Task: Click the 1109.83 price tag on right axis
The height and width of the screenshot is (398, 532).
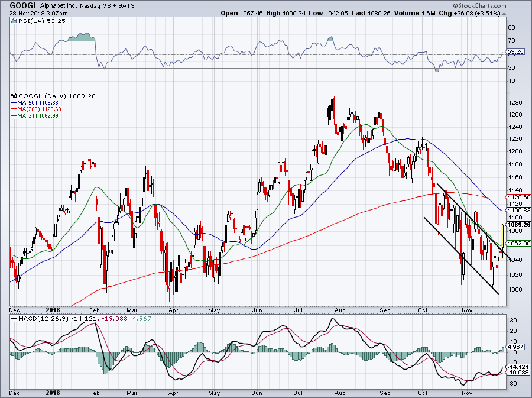Action: point(518,211)
